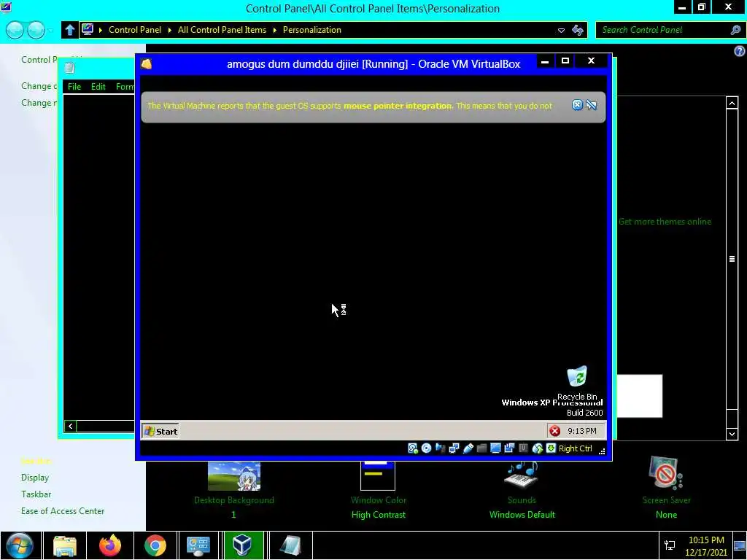Open the shared folders indicator in VirtualBox
The image size is (747, 560).
pos(481,448)
